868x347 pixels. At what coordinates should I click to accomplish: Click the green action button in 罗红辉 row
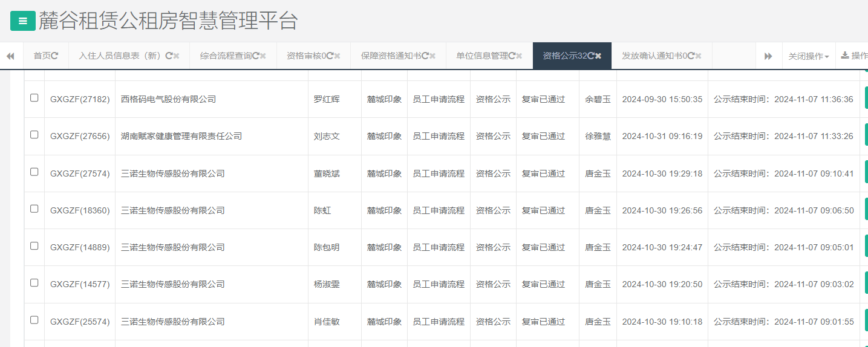click(x=866, y=99)
